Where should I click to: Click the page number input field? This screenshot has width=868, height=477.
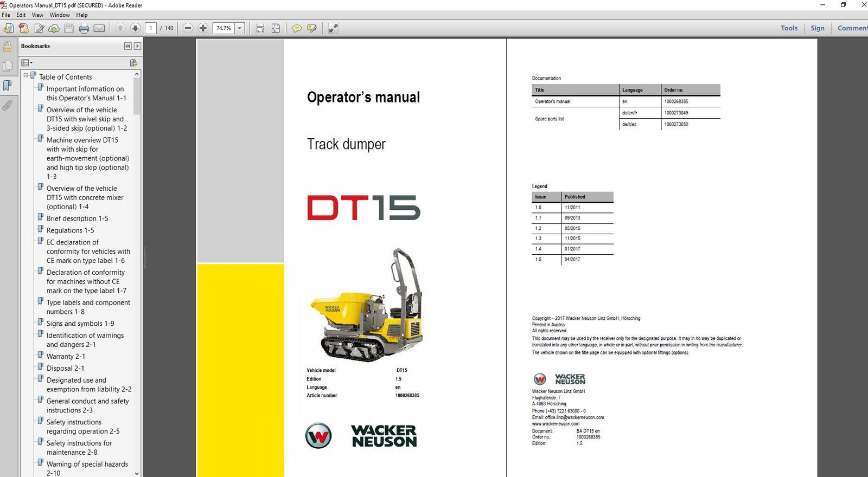click(151, 28)
